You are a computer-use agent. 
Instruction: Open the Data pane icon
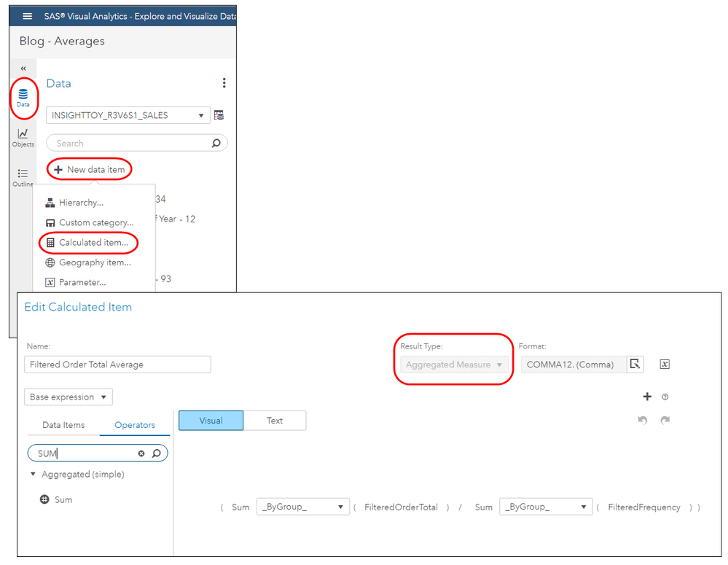pos(23,98)
